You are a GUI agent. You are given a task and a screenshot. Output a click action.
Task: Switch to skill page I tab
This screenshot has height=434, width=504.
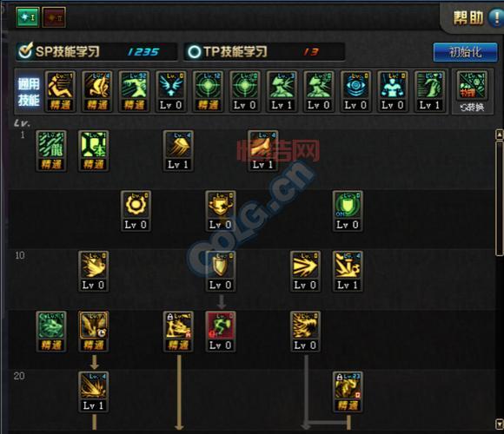point(28,17)
